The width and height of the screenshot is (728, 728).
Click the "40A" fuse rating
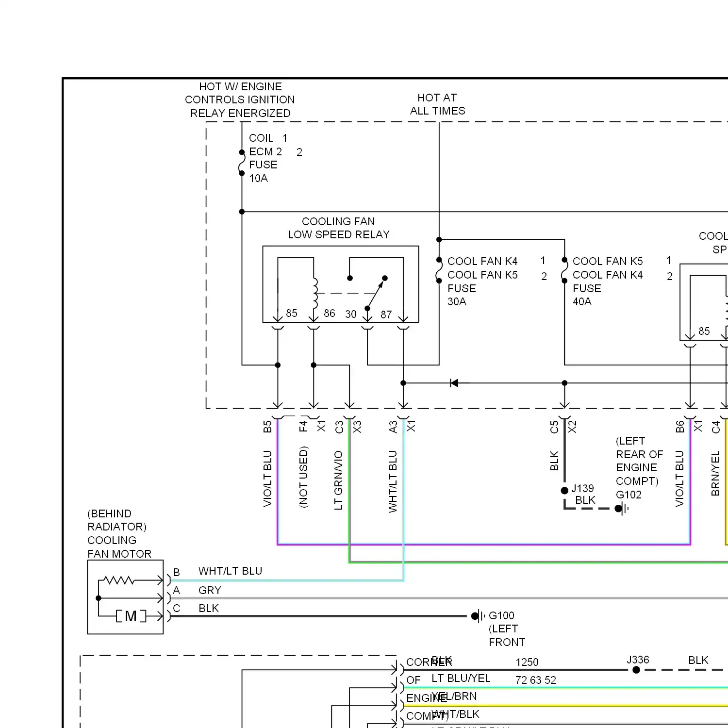pos(582,302)
